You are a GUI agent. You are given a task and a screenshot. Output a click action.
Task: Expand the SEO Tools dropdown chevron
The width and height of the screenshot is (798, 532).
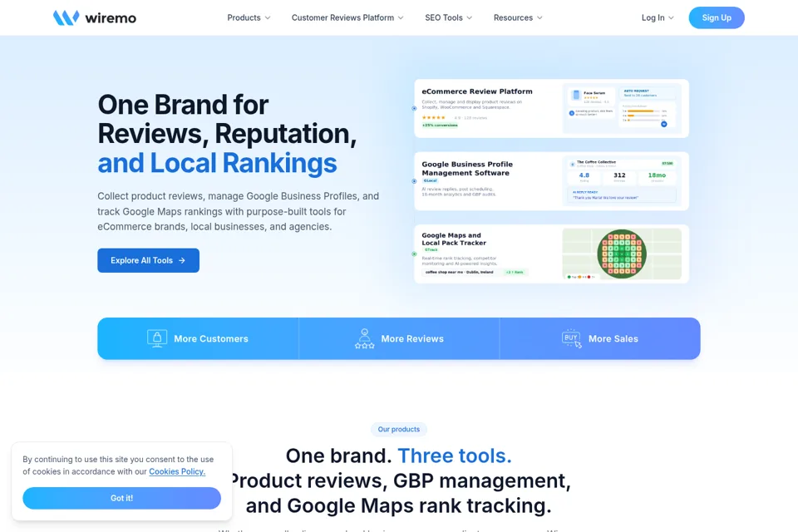pos(469,17)
